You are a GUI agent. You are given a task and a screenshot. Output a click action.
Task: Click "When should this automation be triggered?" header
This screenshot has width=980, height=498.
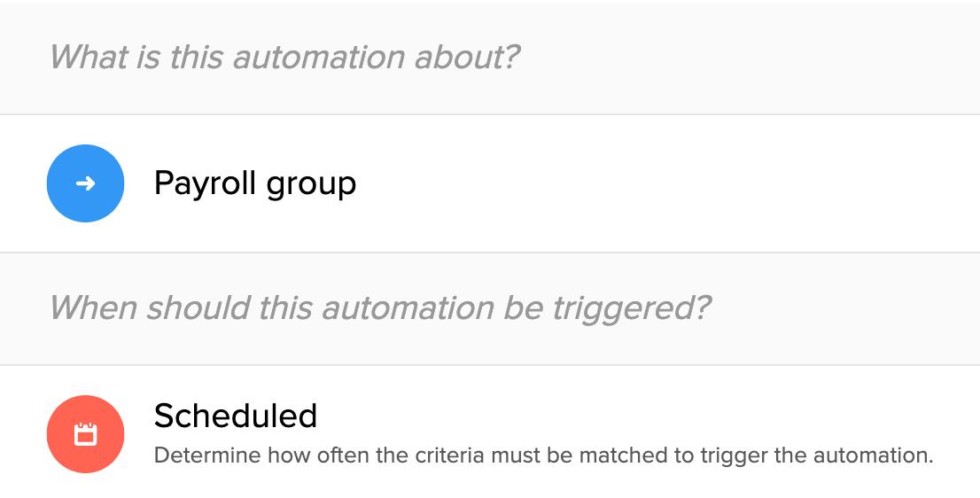[380, 308]
